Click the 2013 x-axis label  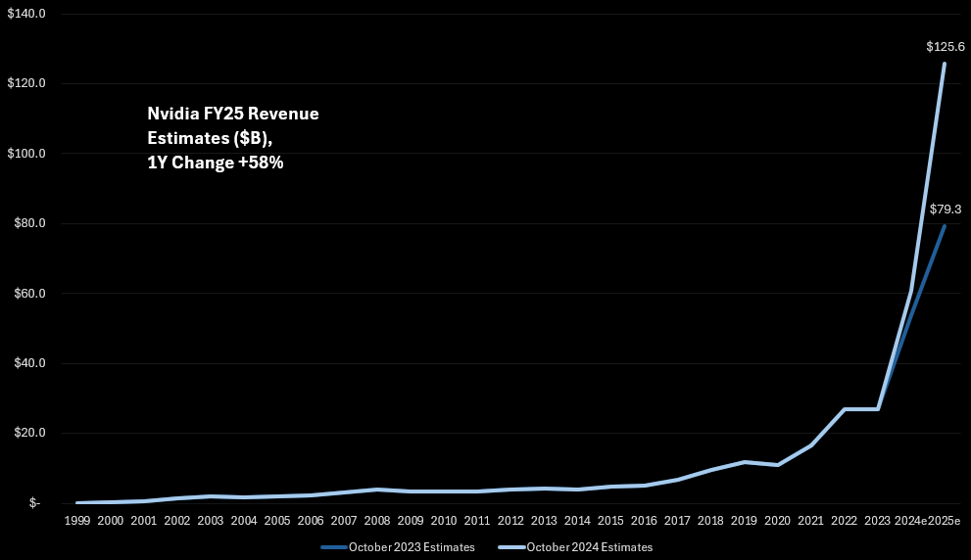[545, 521]
